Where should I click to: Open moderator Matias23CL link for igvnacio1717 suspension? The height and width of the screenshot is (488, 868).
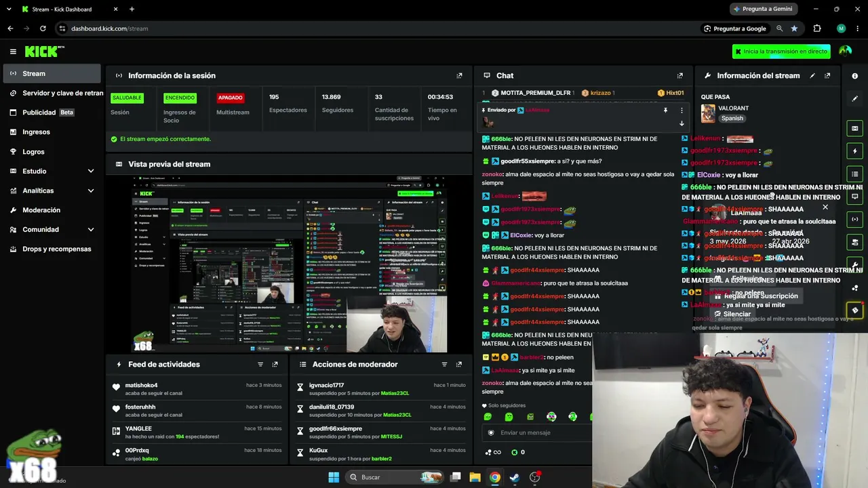(x=394, y=393)
